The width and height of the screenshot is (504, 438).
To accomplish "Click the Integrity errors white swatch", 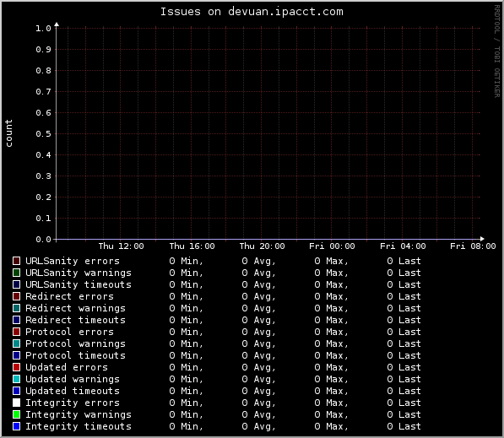I will (x=16, y=403).
